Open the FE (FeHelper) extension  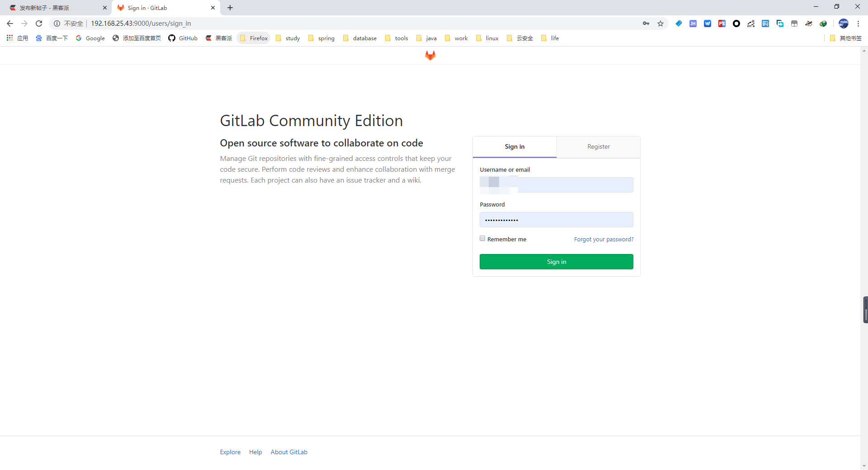[722, 23]
